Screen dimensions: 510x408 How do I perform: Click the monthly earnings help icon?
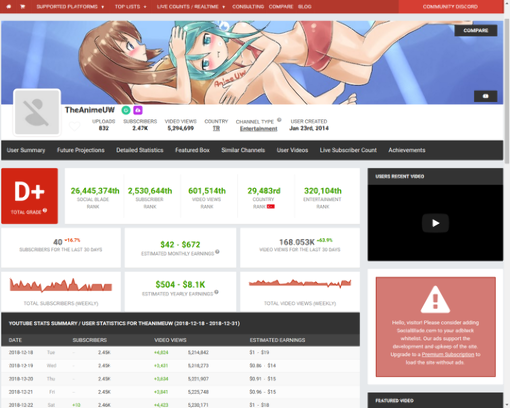217,252
